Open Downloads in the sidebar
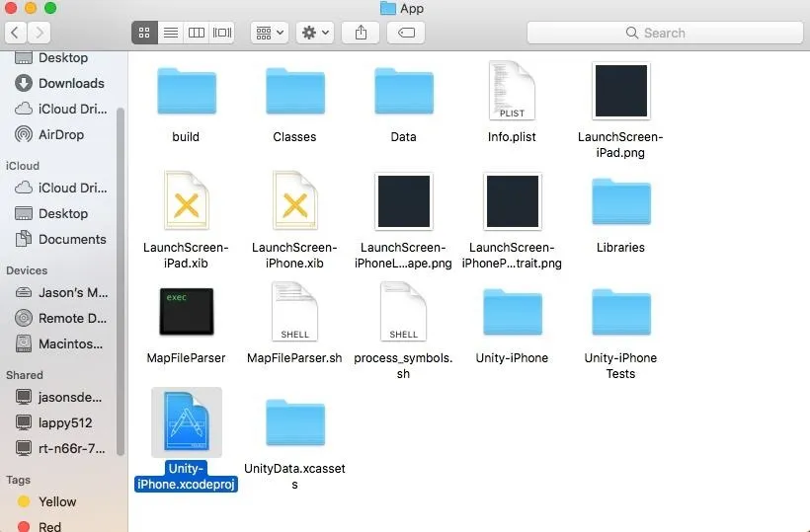810x532 pixels. 61,83
